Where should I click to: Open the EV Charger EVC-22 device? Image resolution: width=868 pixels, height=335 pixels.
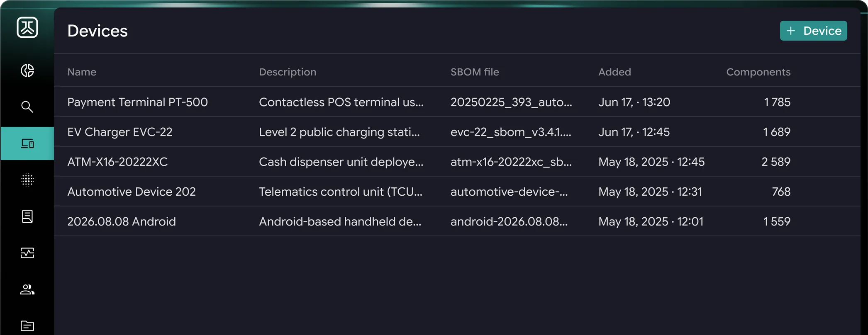coord(119,132)
